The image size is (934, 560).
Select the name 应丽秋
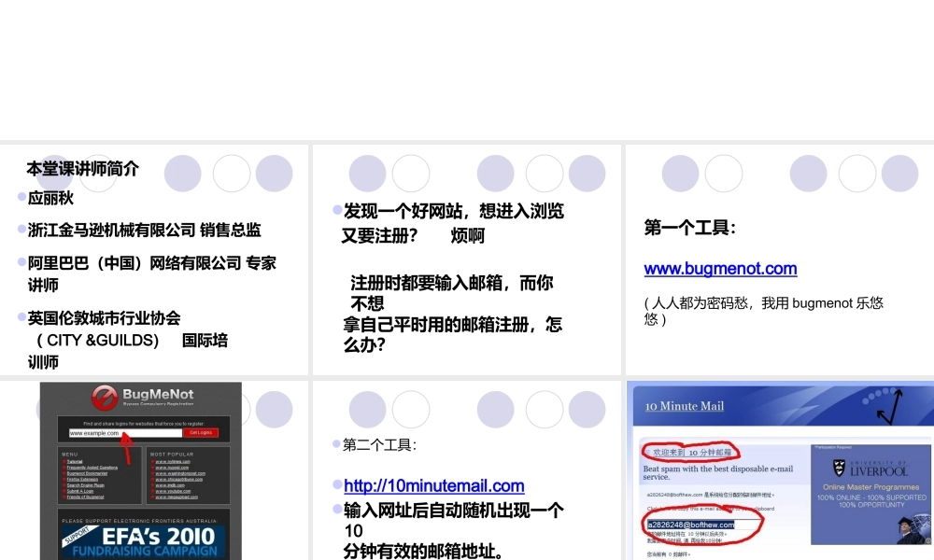tap(50, 198)
